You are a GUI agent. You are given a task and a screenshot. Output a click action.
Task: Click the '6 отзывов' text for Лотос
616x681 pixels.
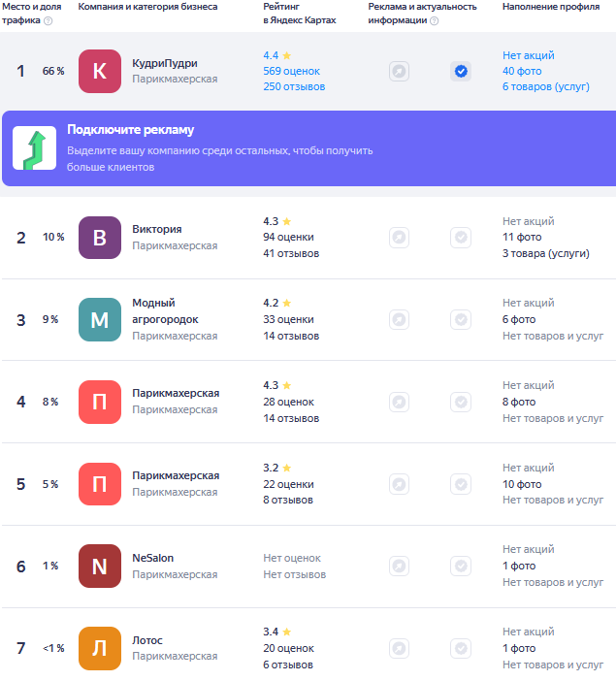(288, 665)
